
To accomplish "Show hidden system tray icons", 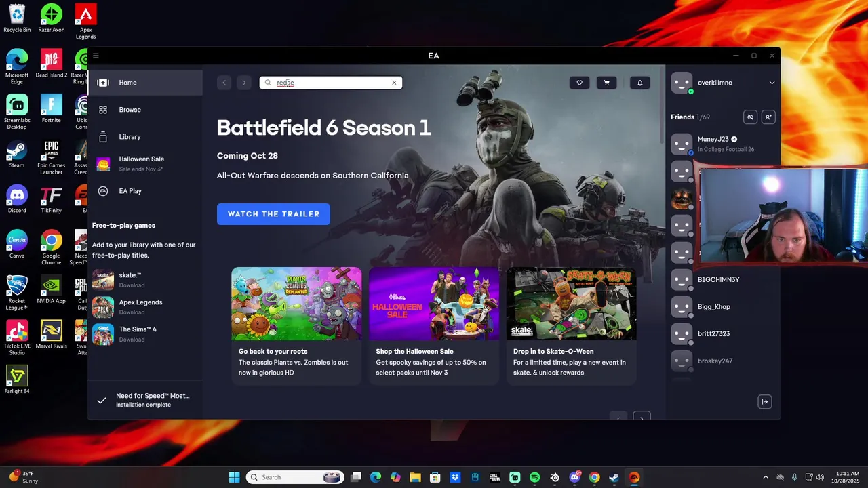I will [x=766, y=477].
